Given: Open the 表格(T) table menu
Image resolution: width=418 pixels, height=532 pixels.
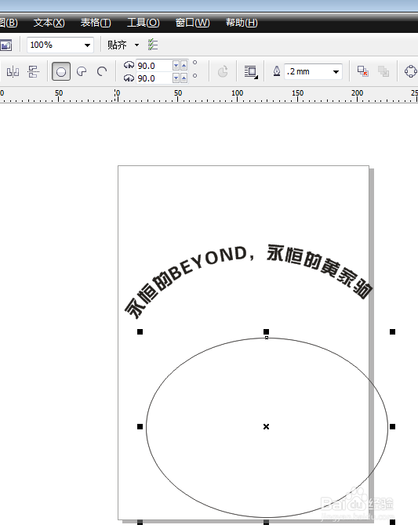Looking at the screenshot, I should click(x=96, y=23).
